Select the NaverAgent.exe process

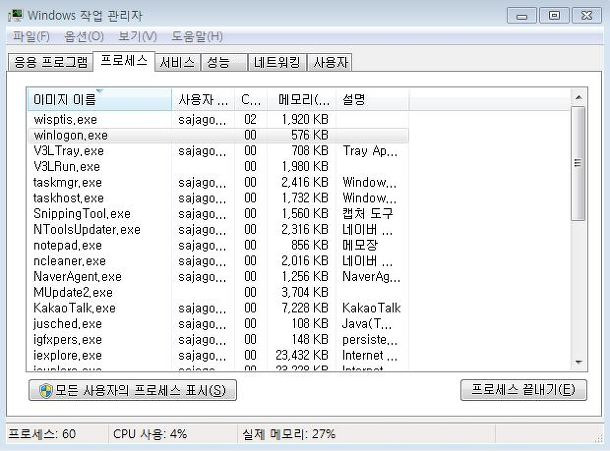tap(218, 276)
